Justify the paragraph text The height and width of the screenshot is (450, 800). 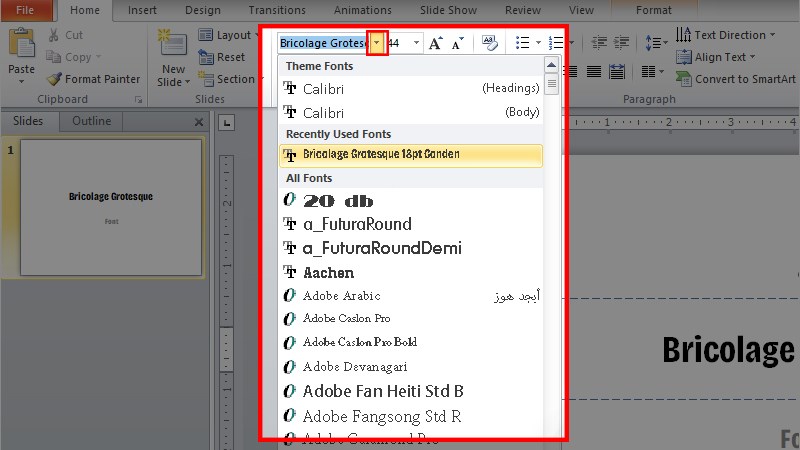(594, 72)
